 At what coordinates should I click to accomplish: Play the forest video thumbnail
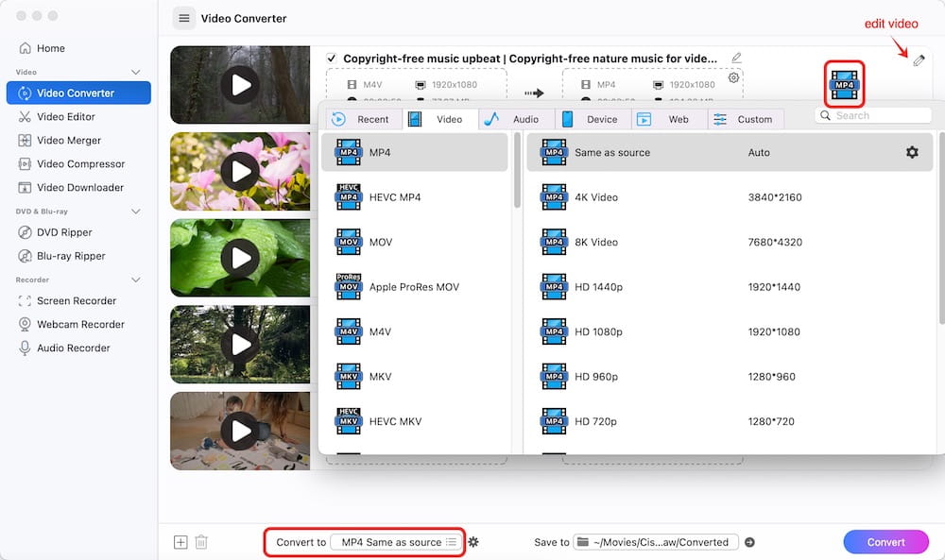(x=240, y=85)
